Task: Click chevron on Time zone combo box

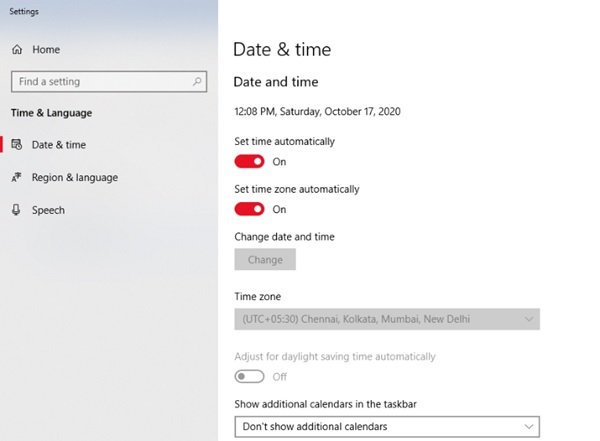Action: coord(529,319)
